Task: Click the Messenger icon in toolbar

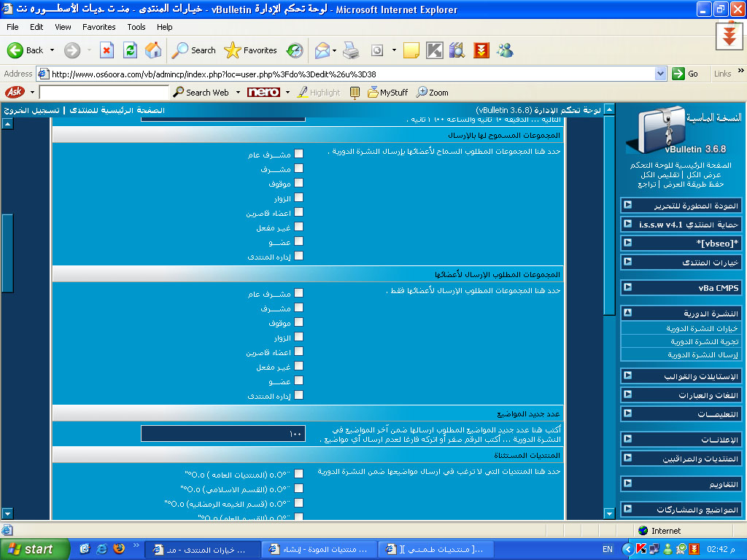Action: pos(504,50)
